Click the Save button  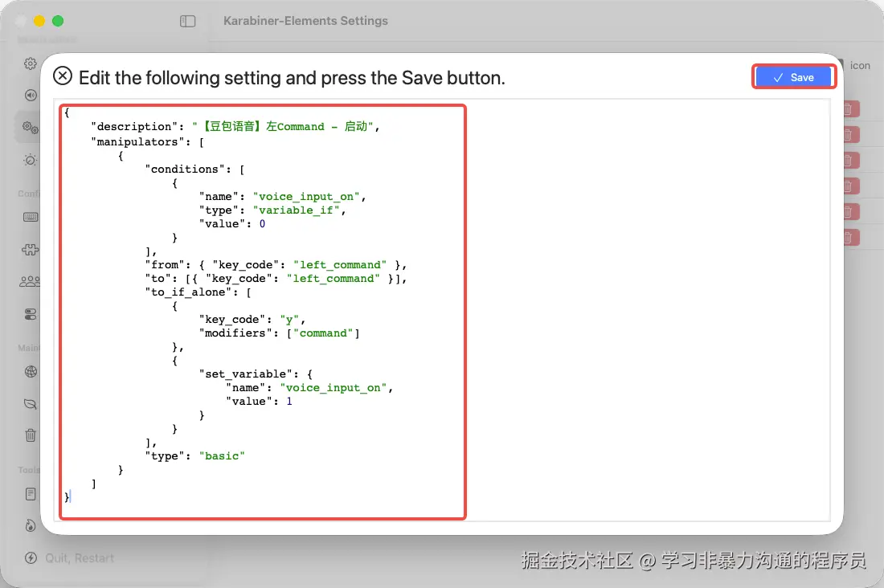coord(794,77)
